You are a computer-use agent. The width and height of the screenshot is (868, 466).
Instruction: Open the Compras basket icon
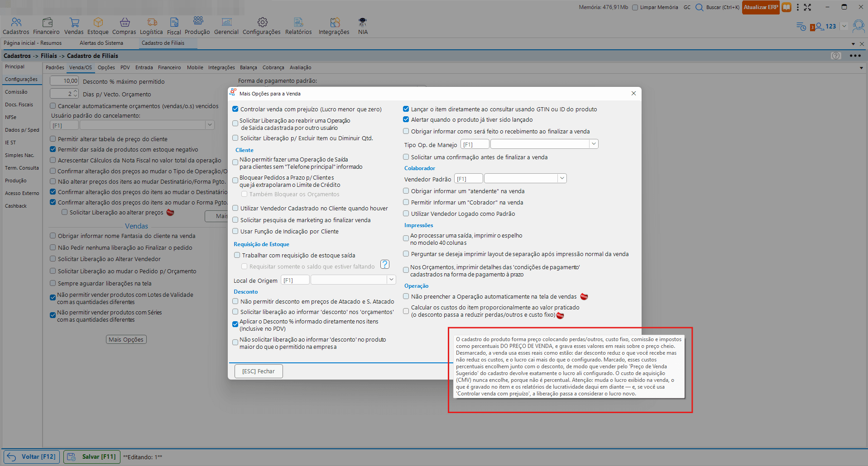click(x=125, y=22)
